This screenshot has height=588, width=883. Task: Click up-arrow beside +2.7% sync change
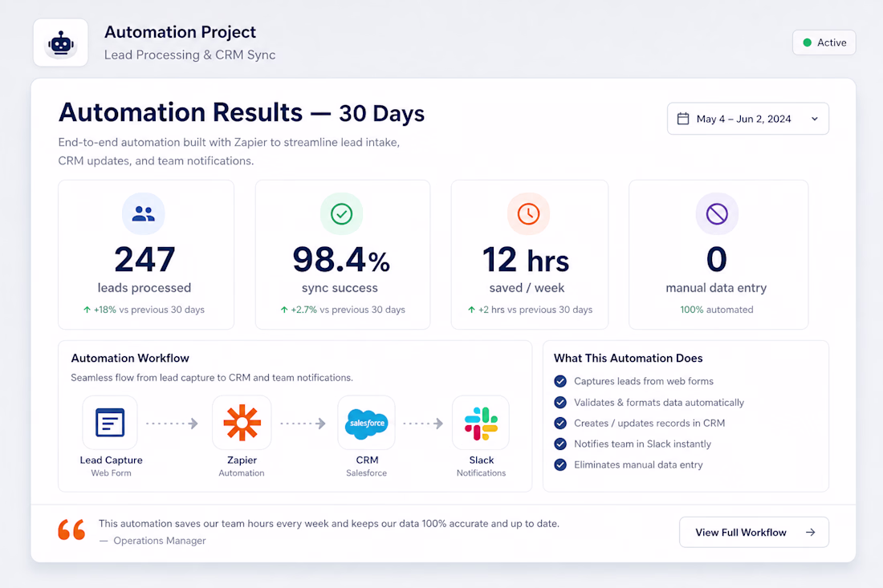[x=284, y=310]
